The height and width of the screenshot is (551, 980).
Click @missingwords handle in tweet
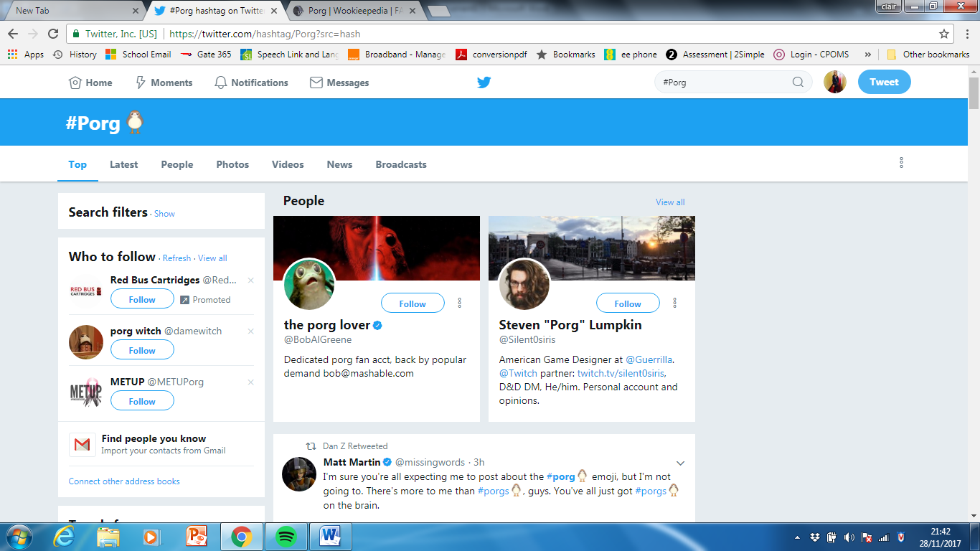point(429,462)
